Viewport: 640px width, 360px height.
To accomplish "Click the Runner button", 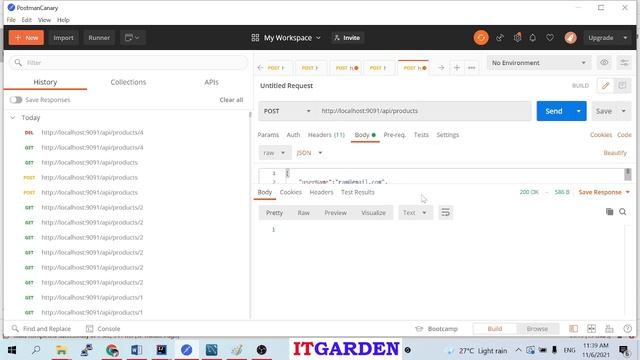I will [x=99, y=38].
